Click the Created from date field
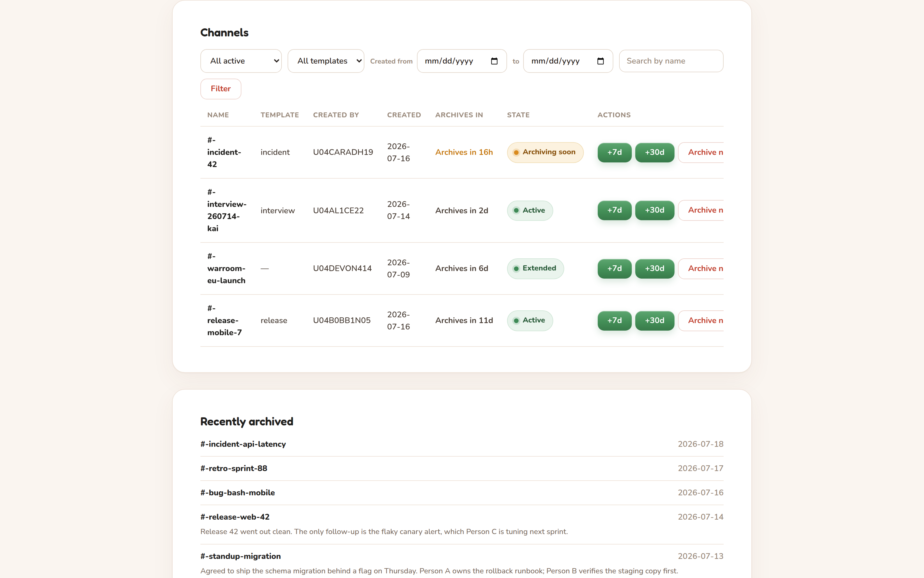The height and width of the screenshot is (578, 924). (x=462, y=61)
